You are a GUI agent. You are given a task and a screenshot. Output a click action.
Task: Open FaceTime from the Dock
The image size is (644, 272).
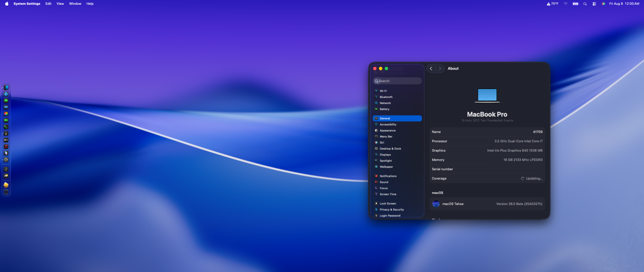(6, 120)
